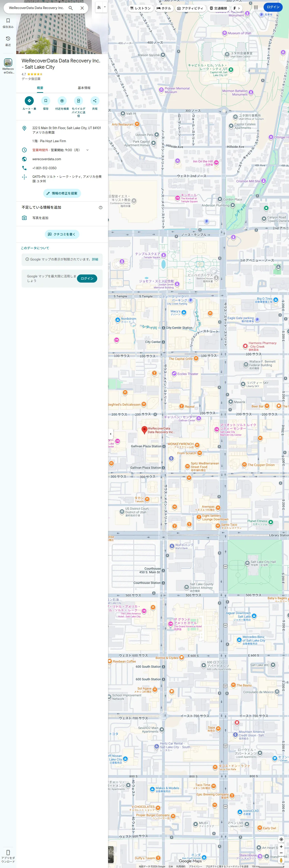Click the blue ログイン button at the top right

tap(273, 7)
